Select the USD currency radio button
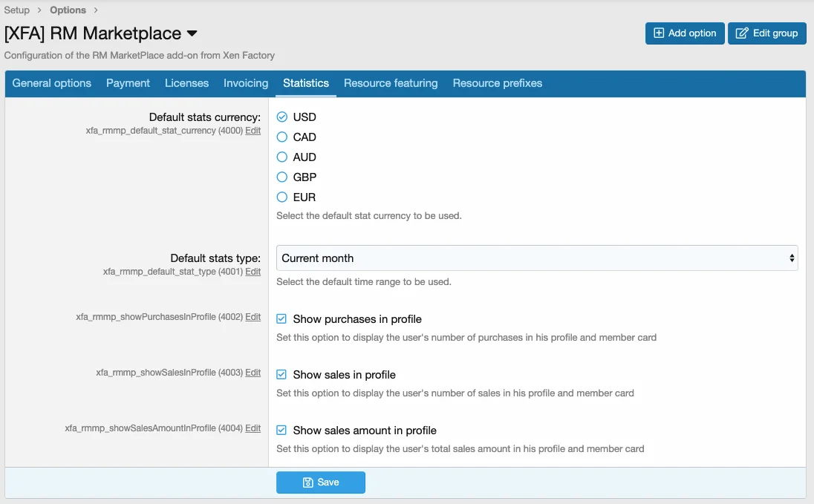This screenshot has width=814, height=504. click(282, 117)
